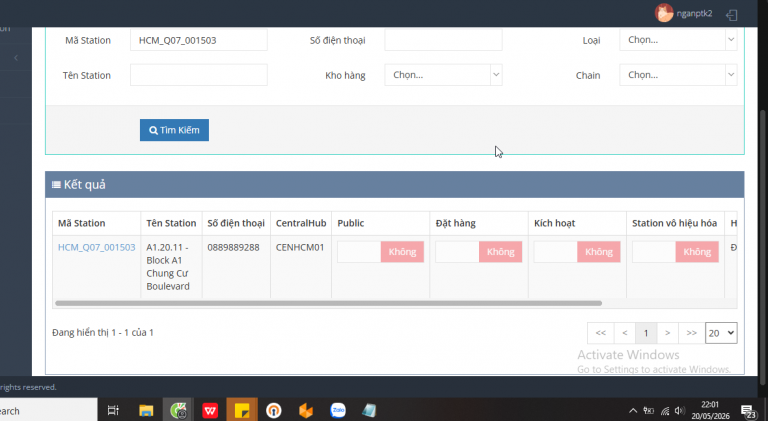Click the logout icon beside username
Viewport: 768px width, 421px height.
click(732, 15)
